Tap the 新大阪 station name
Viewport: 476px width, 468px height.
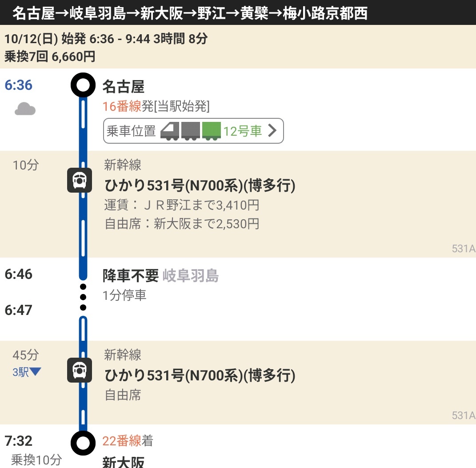(x=124, y=462)
